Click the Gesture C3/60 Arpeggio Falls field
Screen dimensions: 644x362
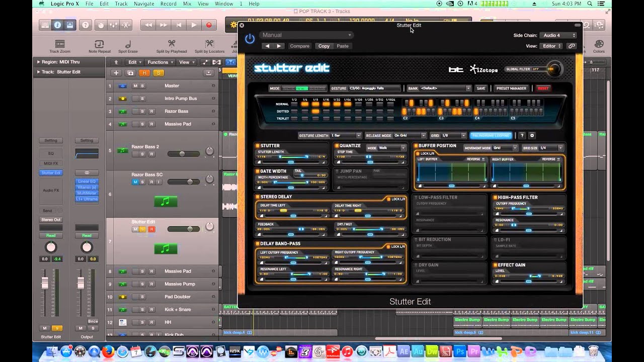(x=374, y=88)
